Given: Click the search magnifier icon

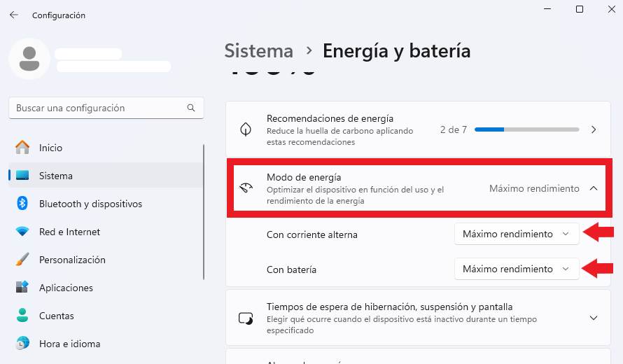Looking at the screenshot, I should pyautogui.click(x=191, y=108).
